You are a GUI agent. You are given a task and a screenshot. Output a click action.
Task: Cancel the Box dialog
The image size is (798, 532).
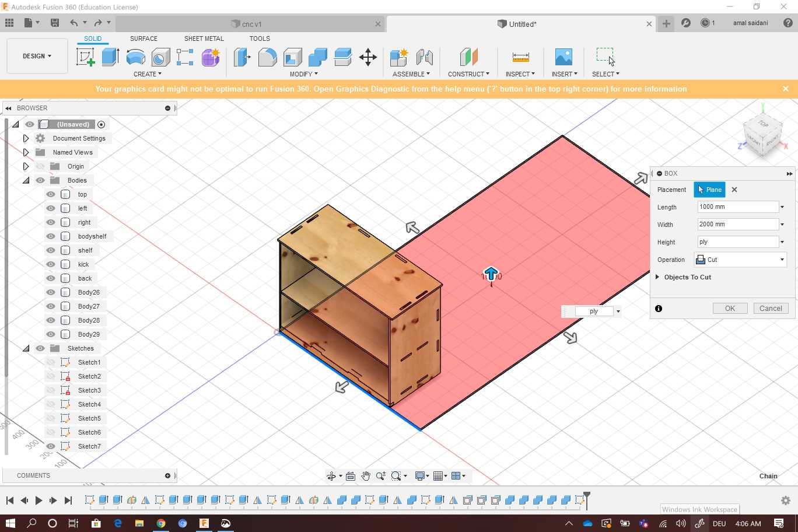(x=771, y=309)
